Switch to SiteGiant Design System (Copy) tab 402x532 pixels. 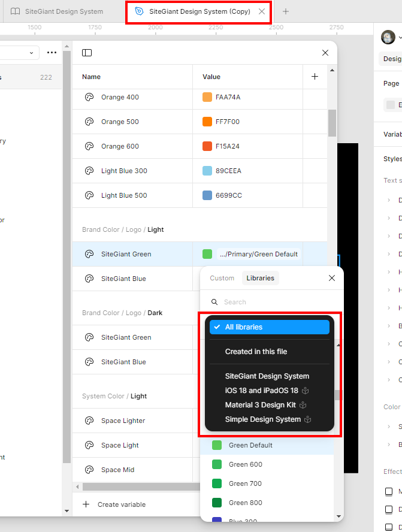199,11
